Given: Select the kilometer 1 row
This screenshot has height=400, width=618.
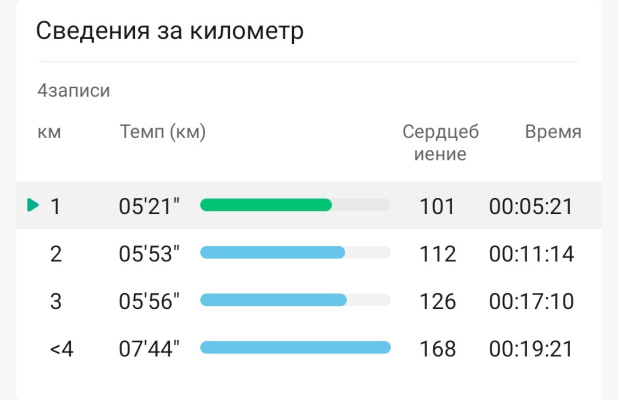Looking at the screenshot, I should point(309,205).
